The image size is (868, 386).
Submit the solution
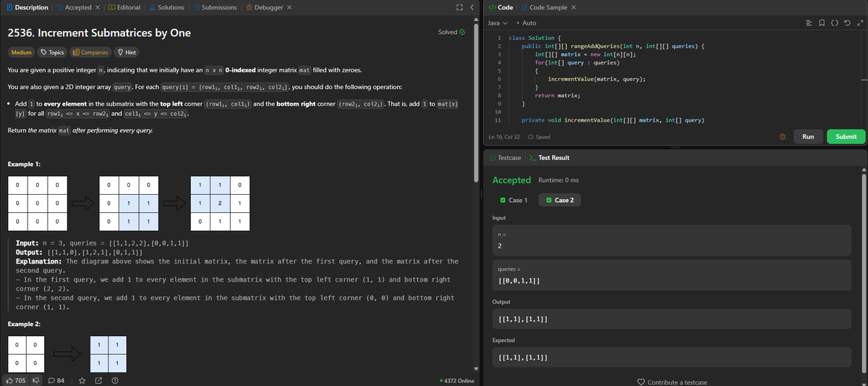[846, 136]
